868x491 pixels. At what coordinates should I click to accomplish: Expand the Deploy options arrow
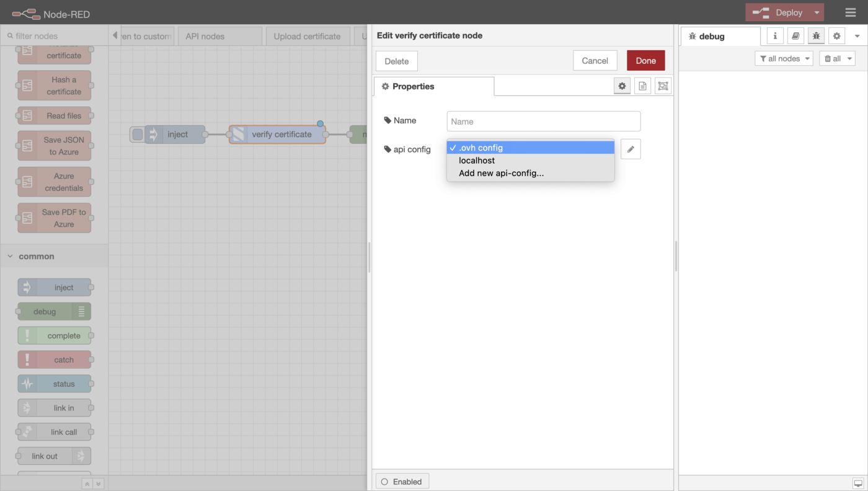(817, 12)
